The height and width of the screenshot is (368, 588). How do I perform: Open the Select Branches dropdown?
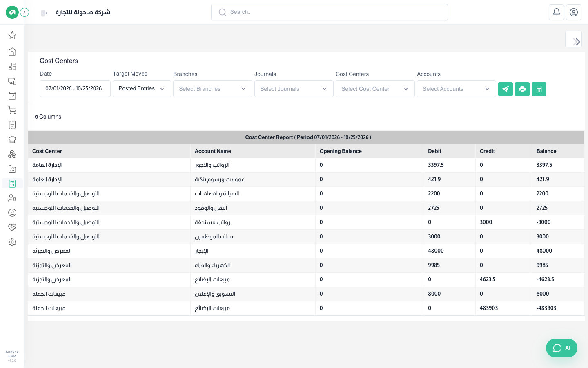(213, 89)
